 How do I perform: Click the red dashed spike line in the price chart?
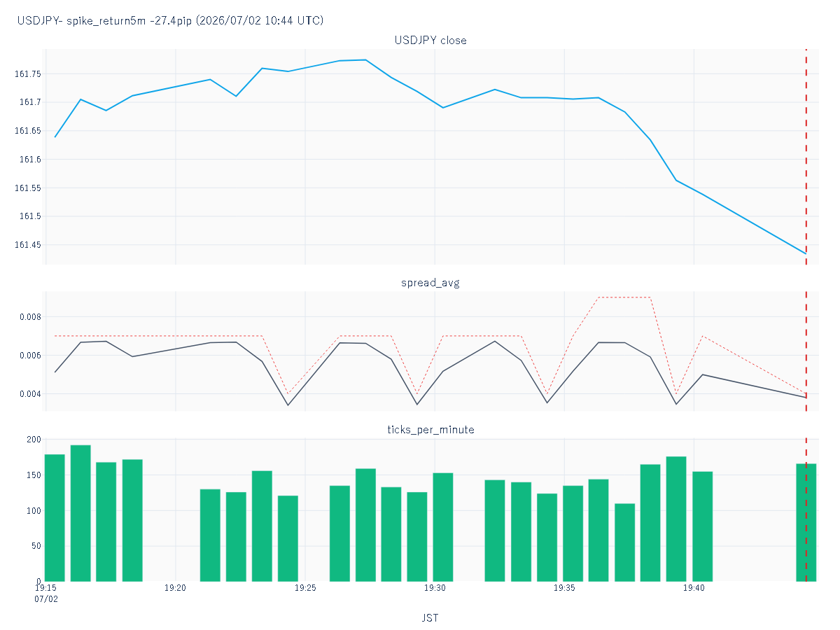pos(806,157)
